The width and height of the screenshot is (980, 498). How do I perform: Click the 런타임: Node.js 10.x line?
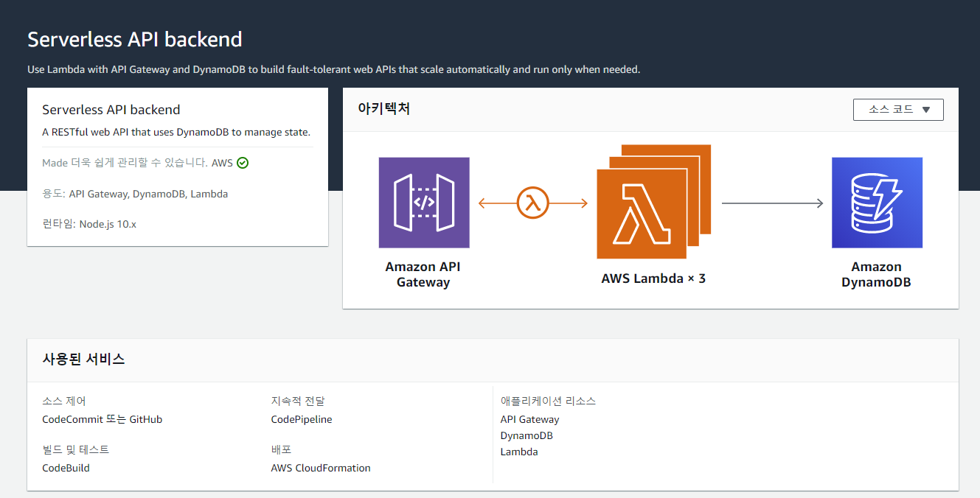click(x=89, y=224)
